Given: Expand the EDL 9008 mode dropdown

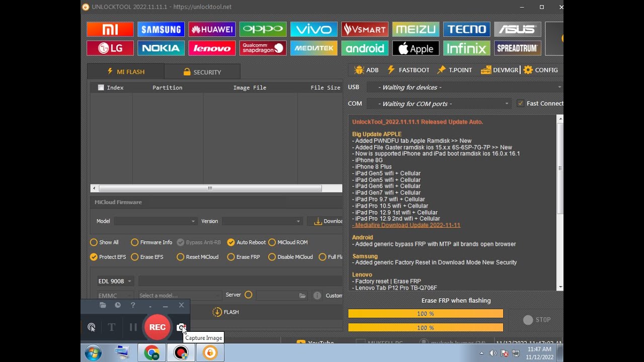Looking at the screenshot, I should 115,281.
